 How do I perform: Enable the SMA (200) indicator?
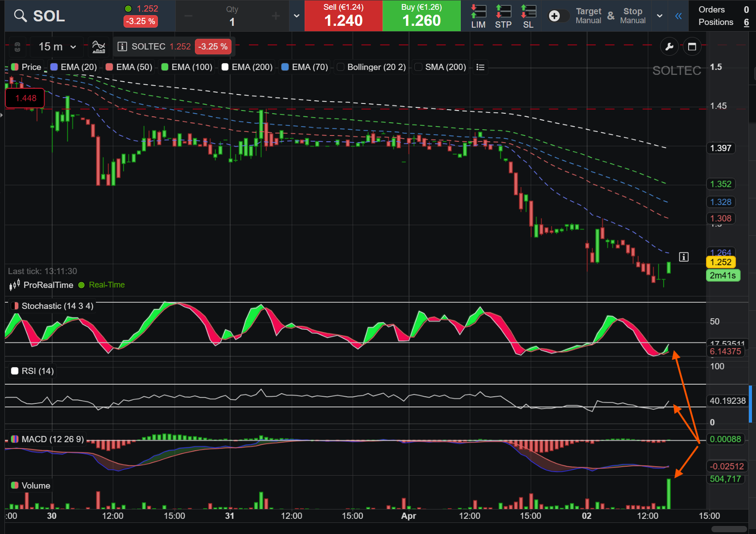point(440,67)
